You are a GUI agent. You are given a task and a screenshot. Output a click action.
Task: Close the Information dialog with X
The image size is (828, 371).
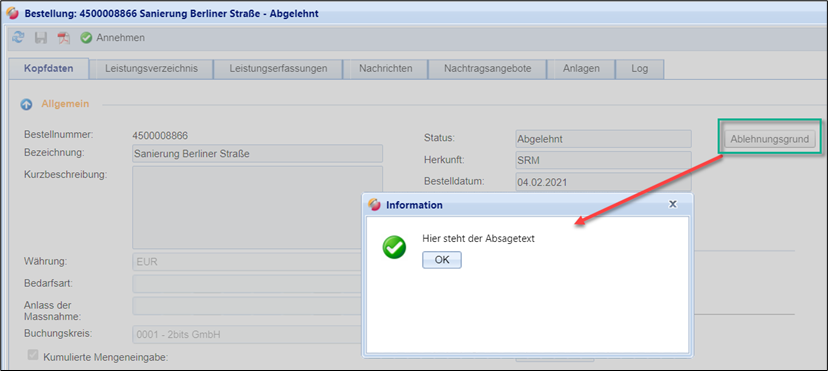pos(673,204)
